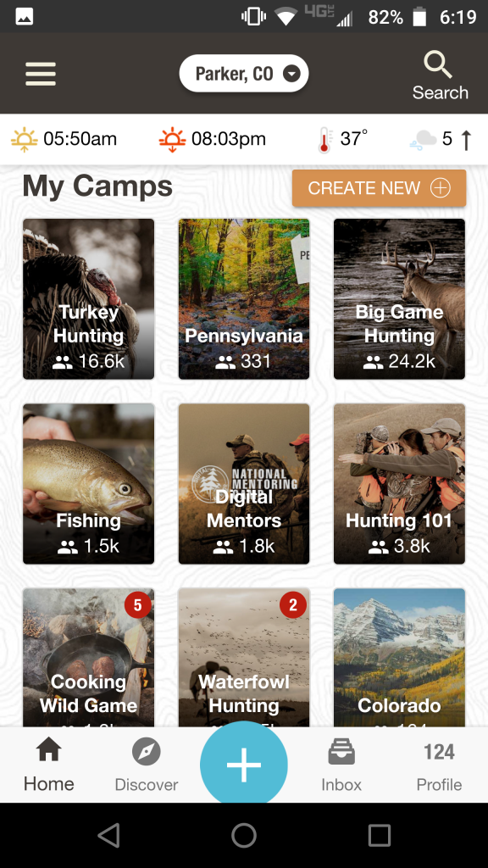
Task: Go to the Profile tab
Action: click(x=440, y=765)
